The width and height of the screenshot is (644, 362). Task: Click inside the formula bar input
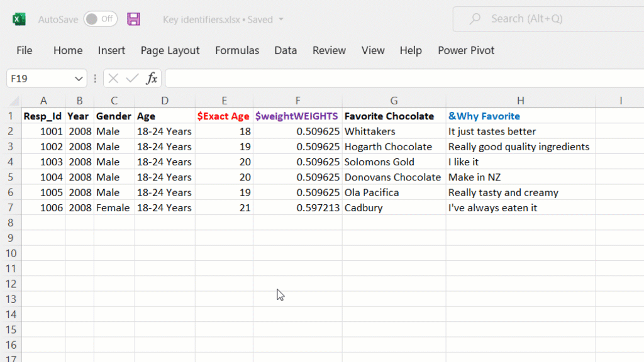[404, 79]
